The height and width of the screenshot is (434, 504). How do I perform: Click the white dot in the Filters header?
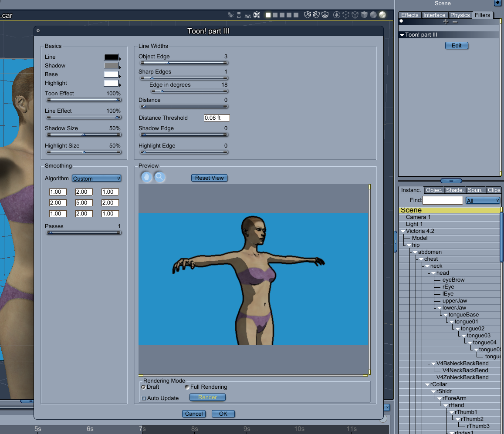(x=401, y=21)
